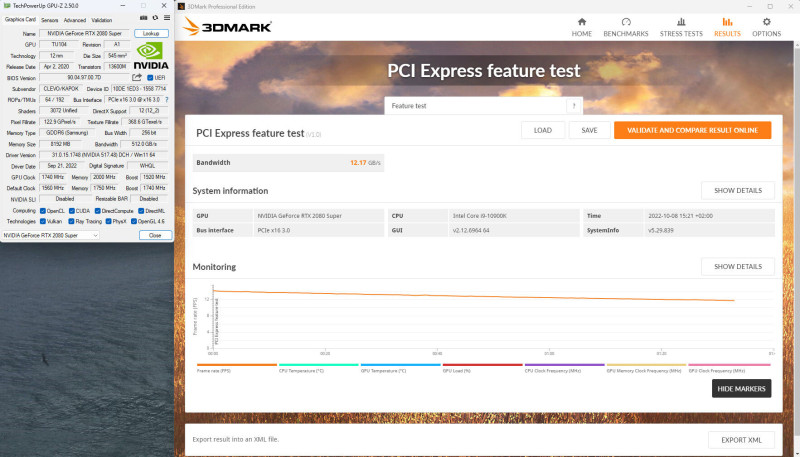
Task: Toggle the OpenGL 4.6 checkbox
Action: [x=134, y=221]
